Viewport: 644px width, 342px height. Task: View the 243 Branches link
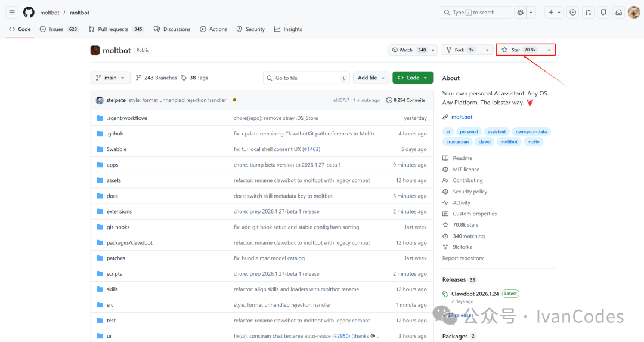pos(156,78)
